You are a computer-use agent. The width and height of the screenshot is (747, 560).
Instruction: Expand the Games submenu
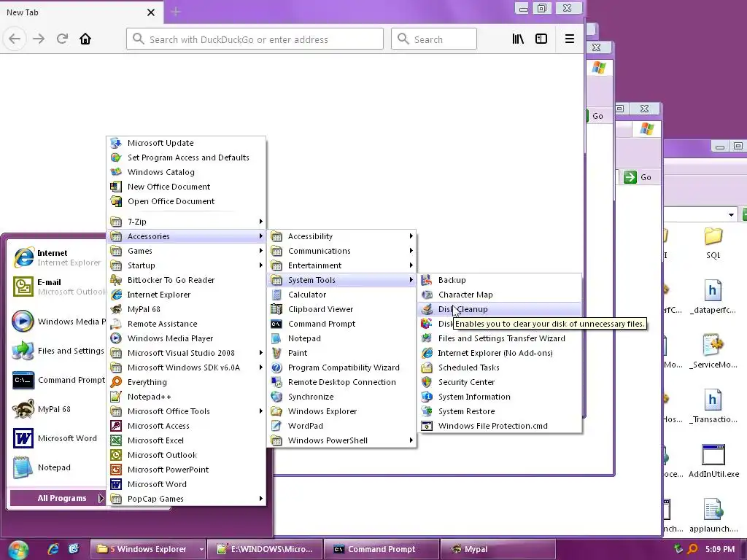click(186, 251)
